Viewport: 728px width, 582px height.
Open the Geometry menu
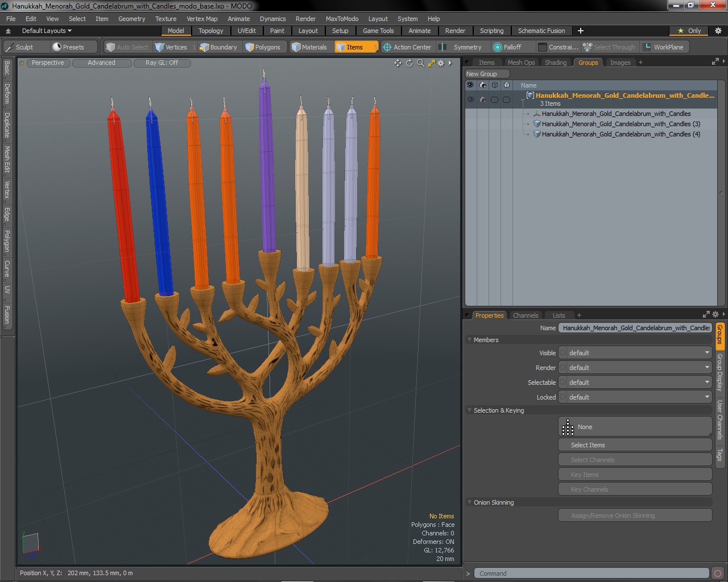pyautogui.click(x=132, y=19)
